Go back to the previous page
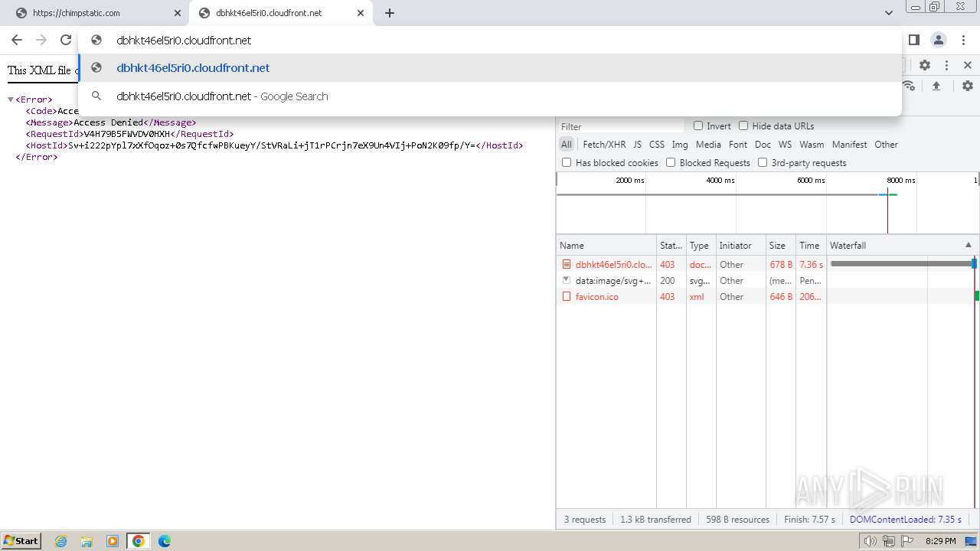This screenshot has height=551, width=980. (x=17, y=40)
